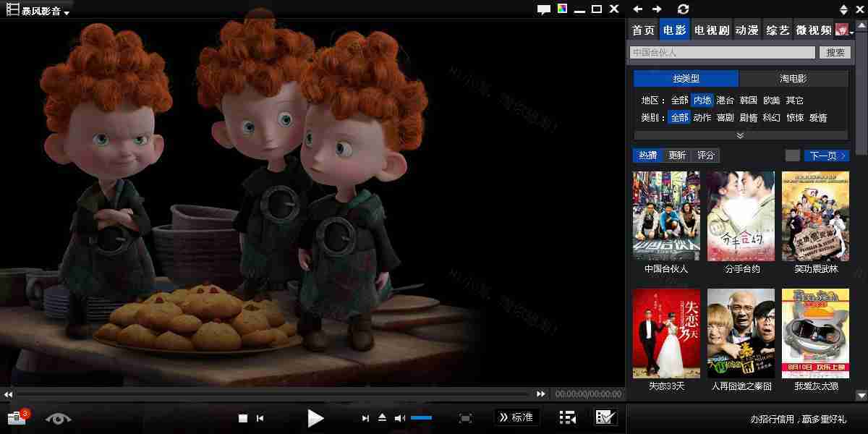Click the skin color palette icon
868x434 pixels.
pos(562,9)
